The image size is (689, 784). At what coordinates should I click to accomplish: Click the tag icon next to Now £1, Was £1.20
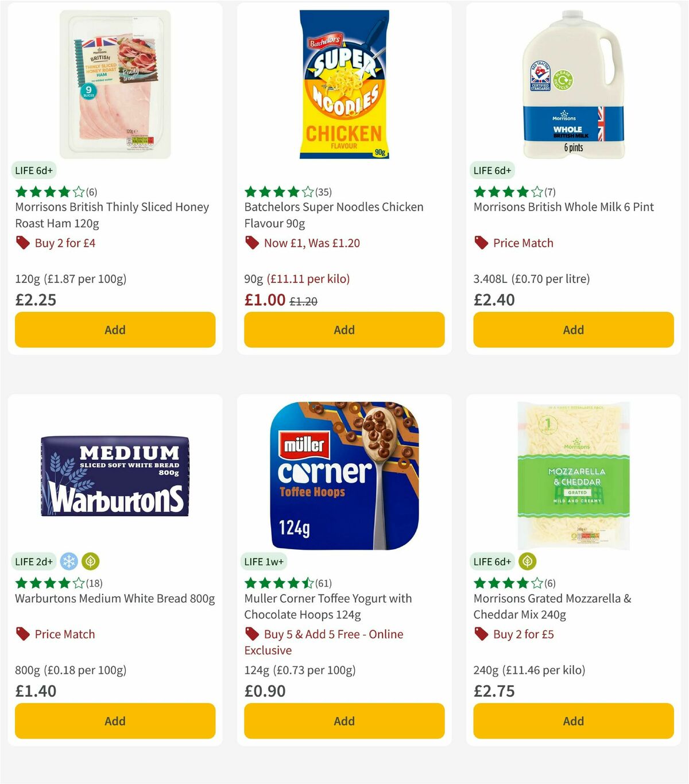coord(251,243)
